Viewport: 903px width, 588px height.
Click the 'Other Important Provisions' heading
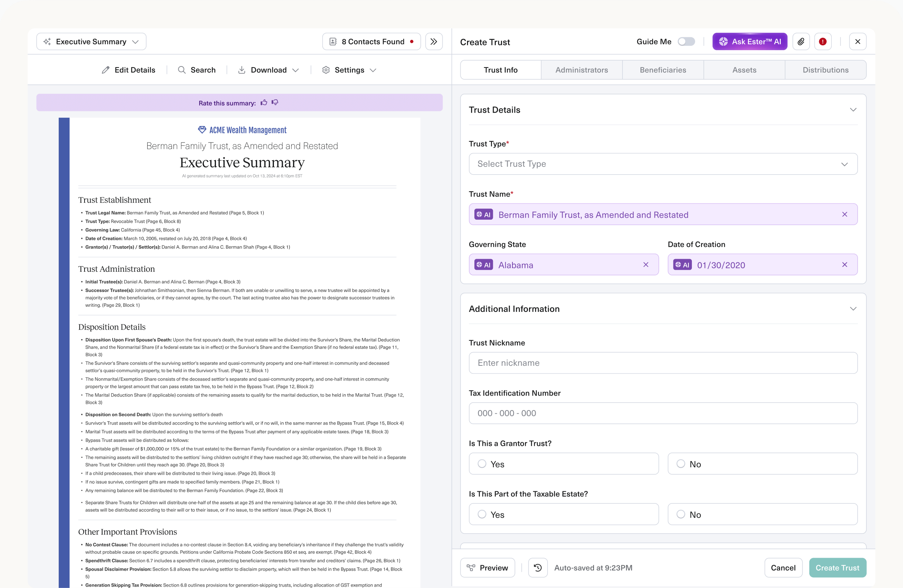(127, 532)
